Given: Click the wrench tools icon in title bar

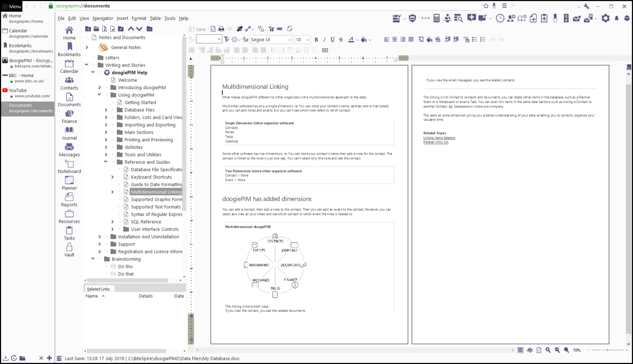Looking at the screenshot, I should click(x=587, y=6).
